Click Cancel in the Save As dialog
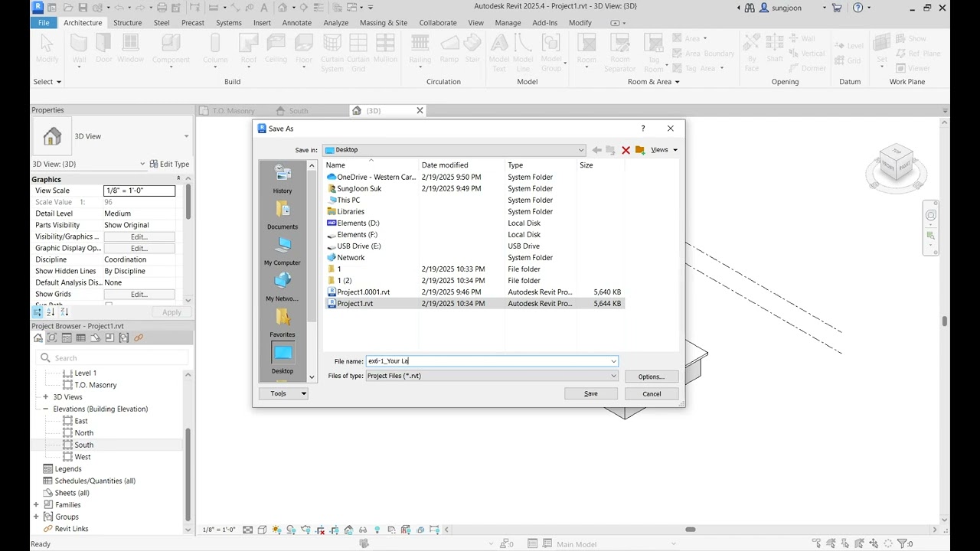 click(x=652, y=393)
